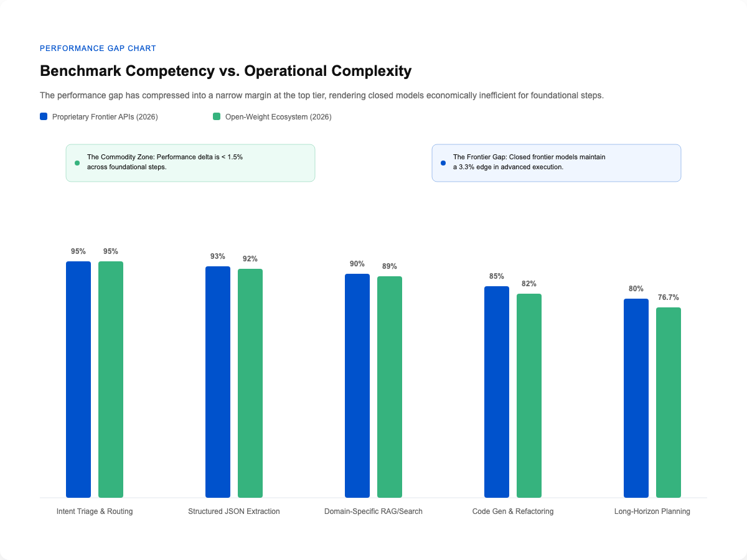Click the 90% value label
The image size is (747, 560).
[x=357, y=264]
